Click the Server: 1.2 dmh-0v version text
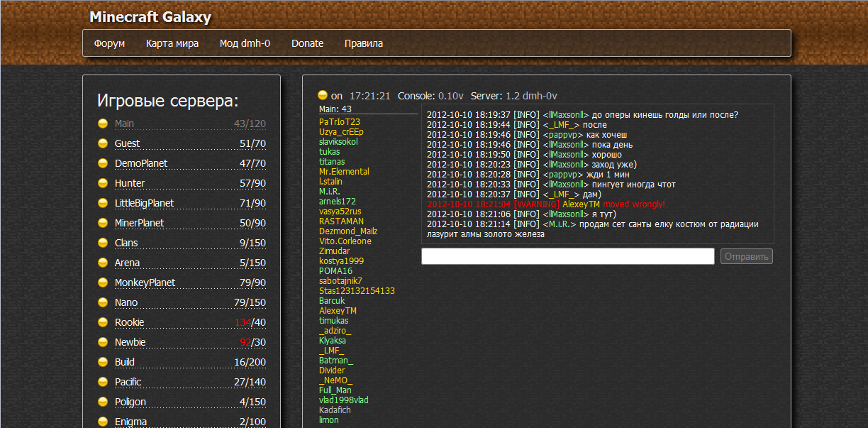This screenshot has height=428, width=868. click(x=514, y=96)
